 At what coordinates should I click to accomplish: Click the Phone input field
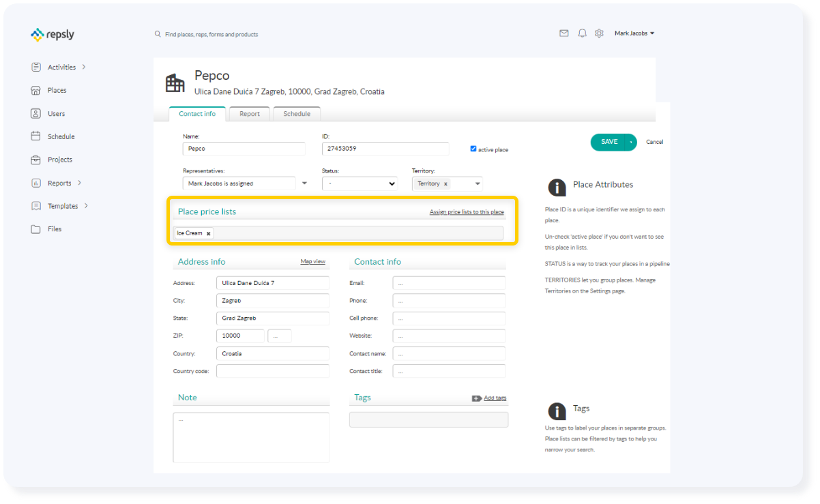[450, 300]
